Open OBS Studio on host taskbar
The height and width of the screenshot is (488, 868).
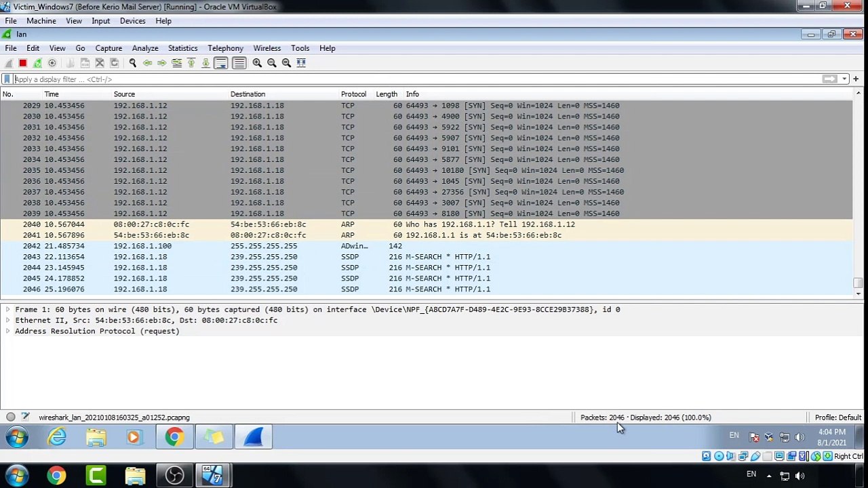[174, 475]
